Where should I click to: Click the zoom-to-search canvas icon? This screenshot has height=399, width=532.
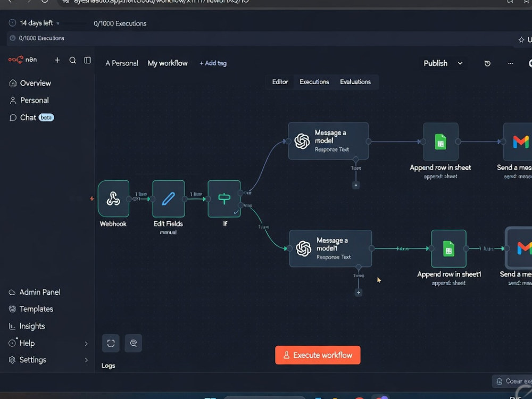pos(134,343)
